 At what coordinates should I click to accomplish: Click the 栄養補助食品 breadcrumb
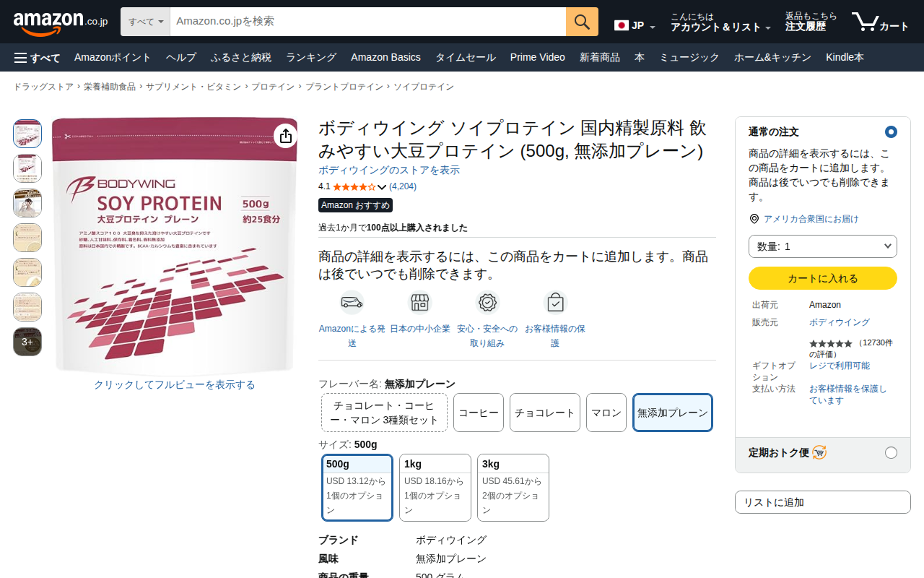click(x=110, y=87)
